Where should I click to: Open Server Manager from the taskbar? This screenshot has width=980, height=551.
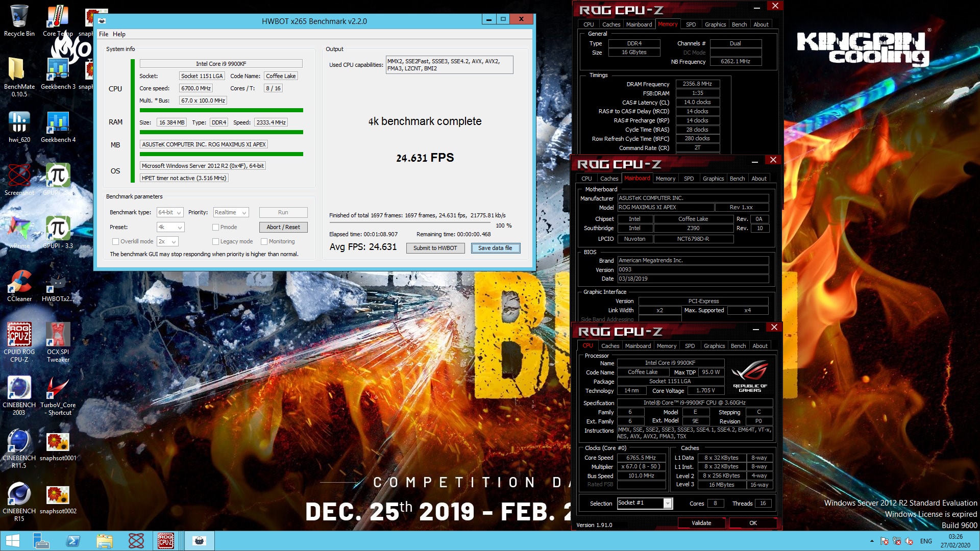coord(41,541)
